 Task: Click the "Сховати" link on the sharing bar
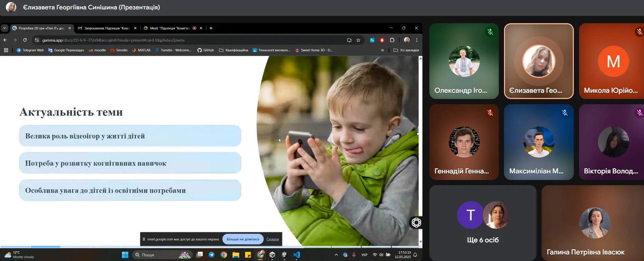click(x=273, y=239)
